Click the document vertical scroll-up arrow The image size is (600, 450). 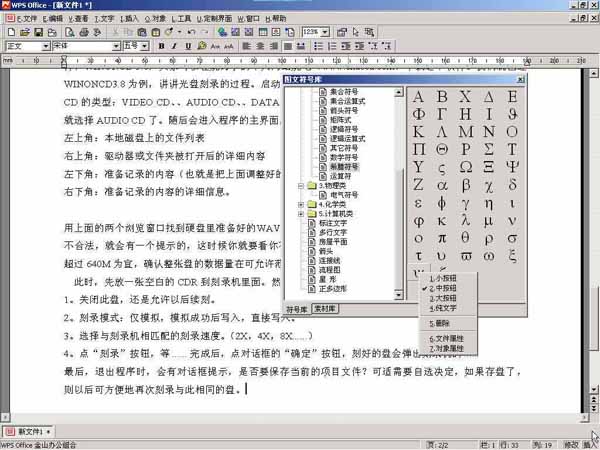point(593,73)
